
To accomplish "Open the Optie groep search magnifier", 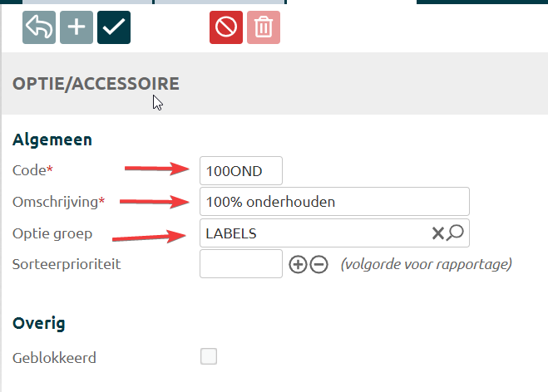I will (x=456, y=233).
